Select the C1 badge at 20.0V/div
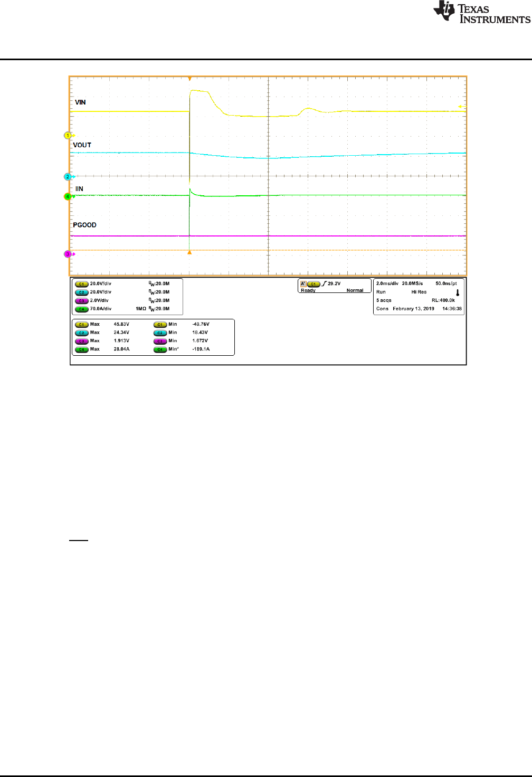 (81, 284)
